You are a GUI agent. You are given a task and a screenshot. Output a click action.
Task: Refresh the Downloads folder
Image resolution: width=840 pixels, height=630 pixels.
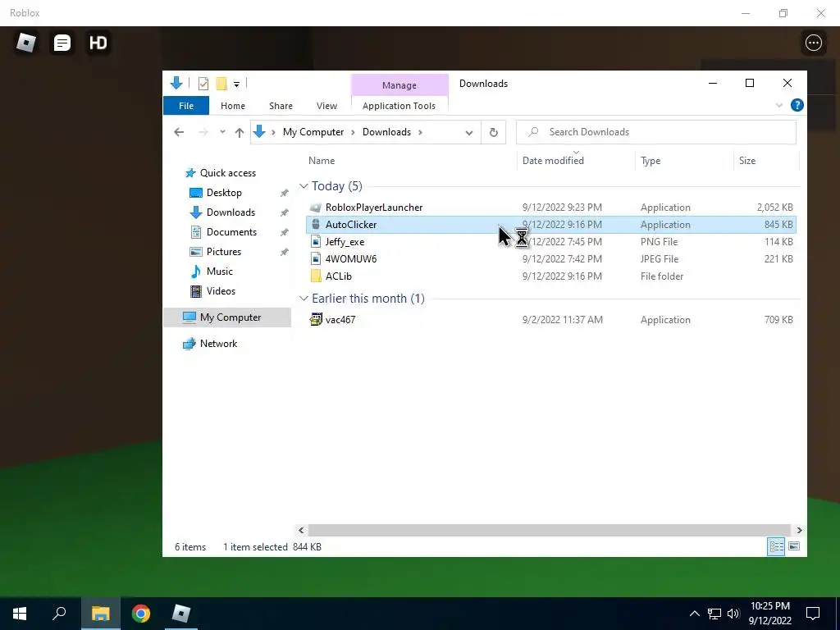493,132
